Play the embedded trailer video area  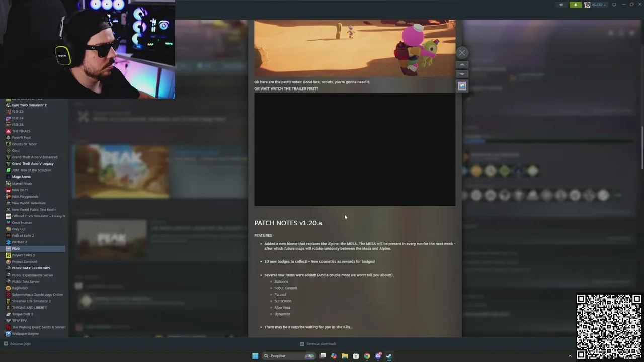point(355,149)
